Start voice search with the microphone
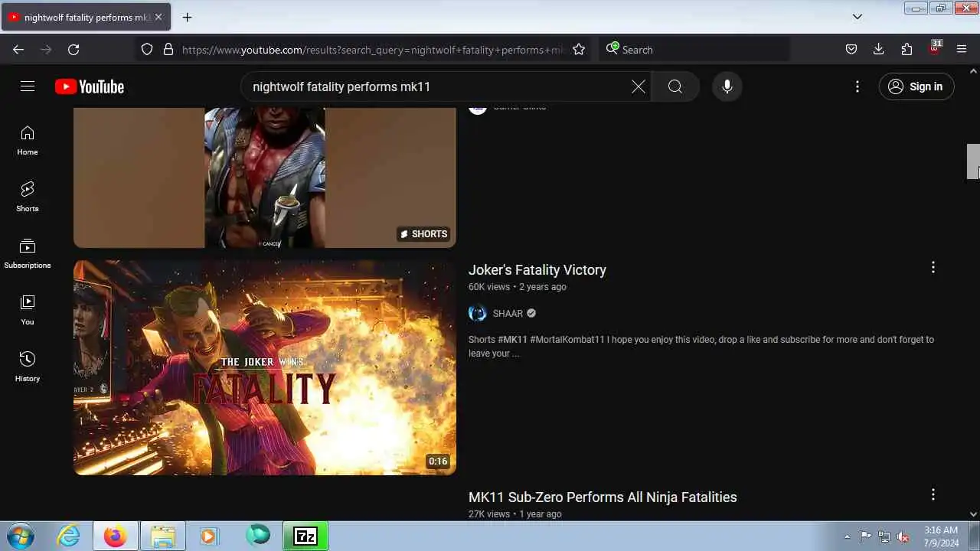The height and width of the screenshot is (551, 980). click(727, 86)
